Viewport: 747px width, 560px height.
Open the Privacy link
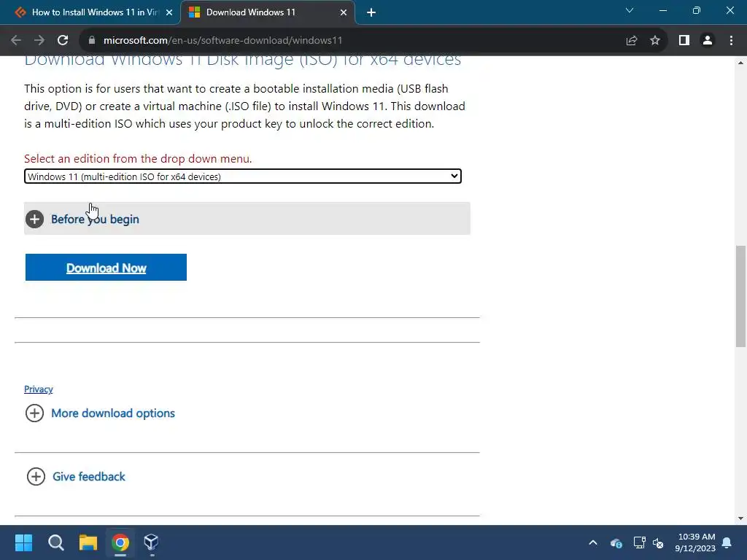click(x=39, y=389)
